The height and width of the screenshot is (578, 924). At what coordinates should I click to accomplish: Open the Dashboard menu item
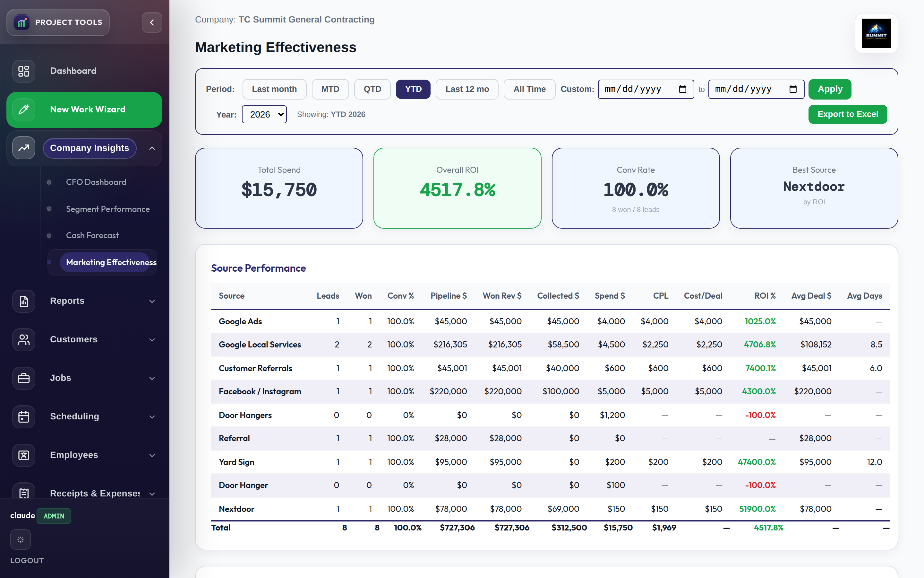[x=84, y=71]
